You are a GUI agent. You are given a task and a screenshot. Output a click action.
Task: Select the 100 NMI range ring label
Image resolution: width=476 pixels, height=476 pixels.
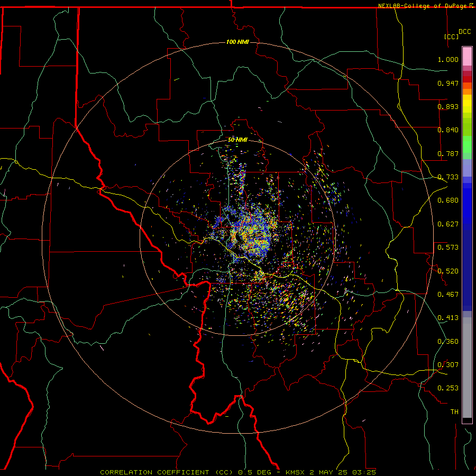pos(237,42)
